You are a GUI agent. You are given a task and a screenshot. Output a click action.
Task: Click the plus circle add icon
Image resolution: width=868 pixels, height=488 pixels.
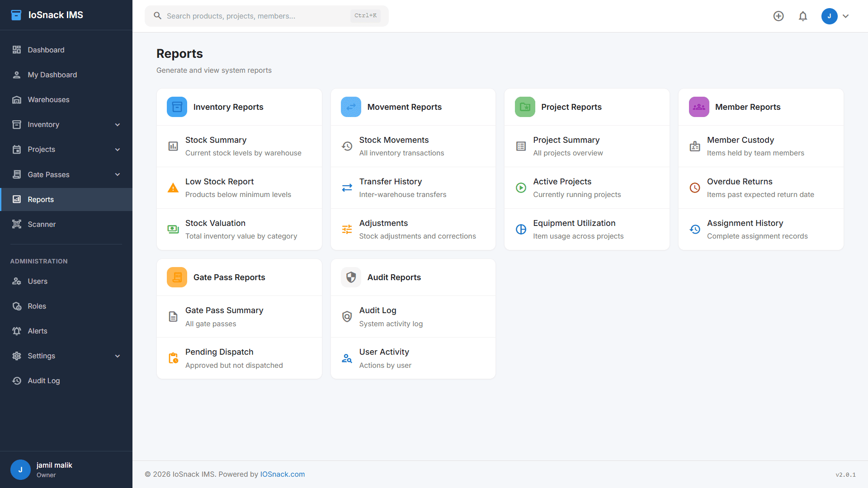(778, 16)
